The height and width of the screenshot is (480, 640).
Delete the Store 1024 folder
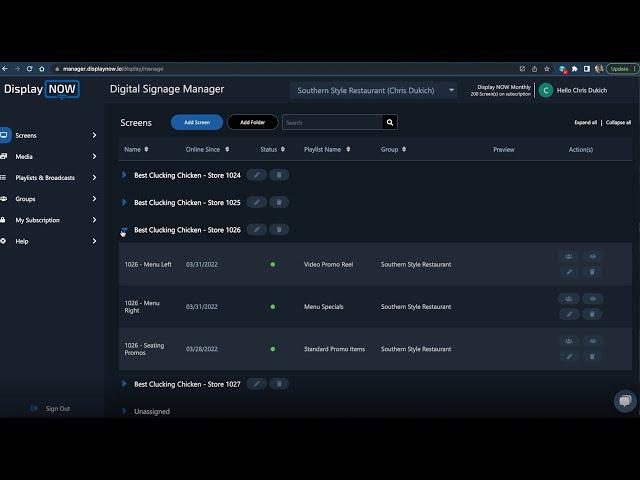point(279,175)
